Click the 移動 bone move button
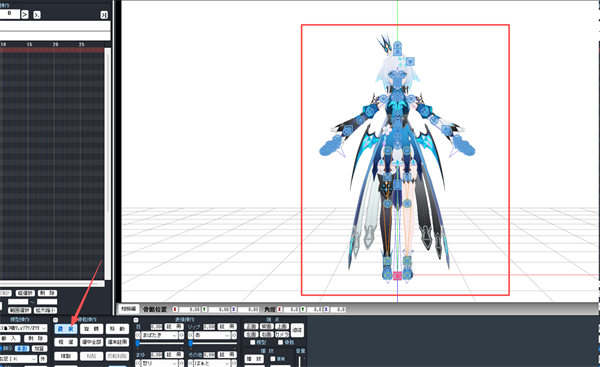 coord(117,329)
